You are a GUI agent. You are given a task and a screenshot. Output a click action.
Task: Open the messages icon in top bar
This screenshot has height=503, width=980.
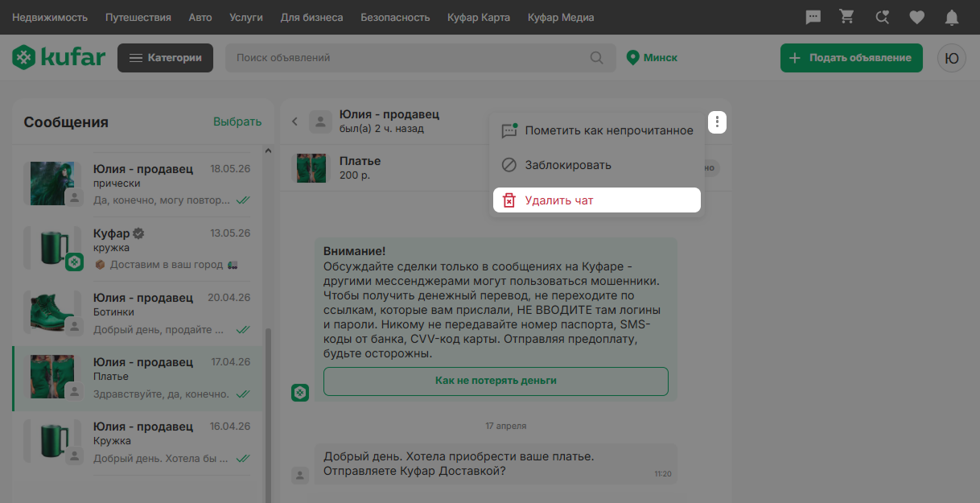813,17
